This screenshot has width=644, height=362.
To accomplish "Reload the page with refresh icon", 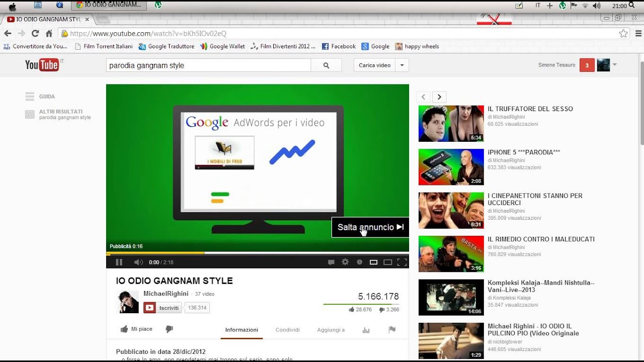I will tap(35, 34).
